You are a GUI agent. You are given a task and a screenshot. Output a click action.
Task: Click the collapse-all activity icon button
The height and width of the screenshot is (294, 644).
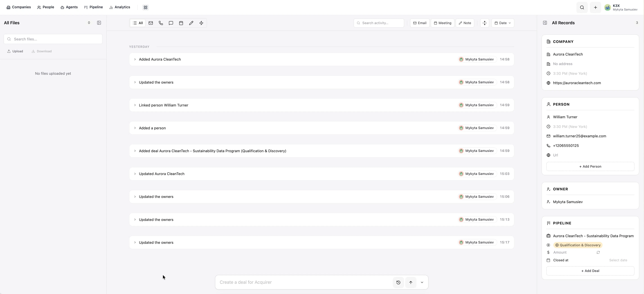pyautogui.click(x=485, y=23)
